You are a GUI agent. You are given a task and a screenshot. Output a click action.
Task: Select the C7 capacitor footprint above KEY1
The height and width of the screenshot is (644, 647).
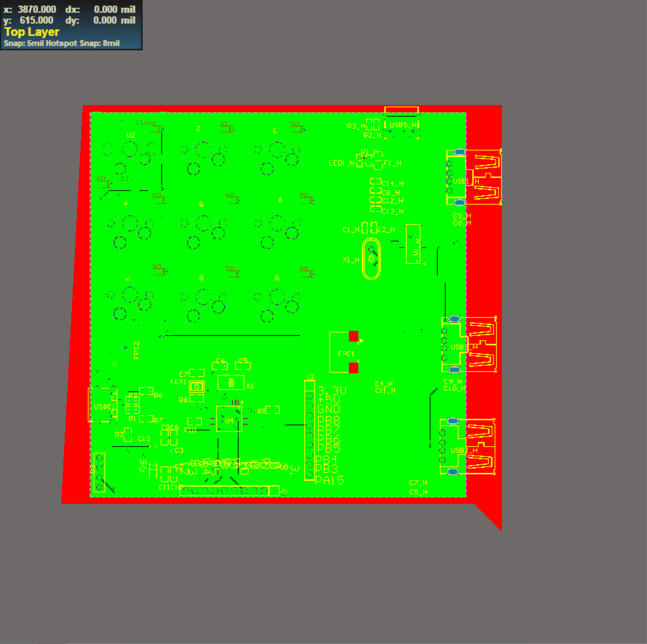click(197, 373)
